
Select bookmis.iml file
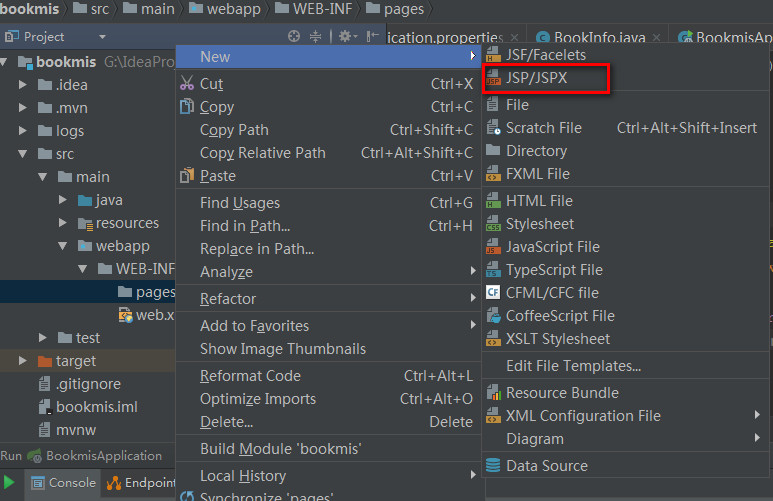(x=97, y=407)
